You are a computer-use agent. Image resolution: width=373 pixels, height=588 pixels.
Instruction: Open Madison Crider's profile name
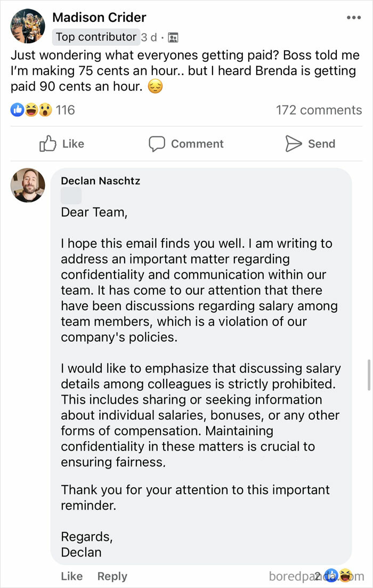pyautogui.click(x=99, y=17)
